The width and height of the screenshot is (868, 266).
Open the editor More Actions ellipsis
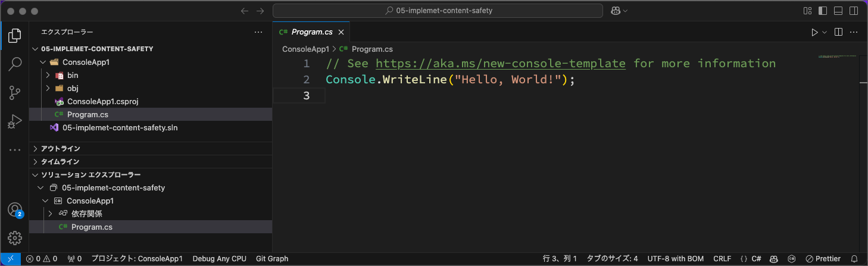click(x=854, y=32)
